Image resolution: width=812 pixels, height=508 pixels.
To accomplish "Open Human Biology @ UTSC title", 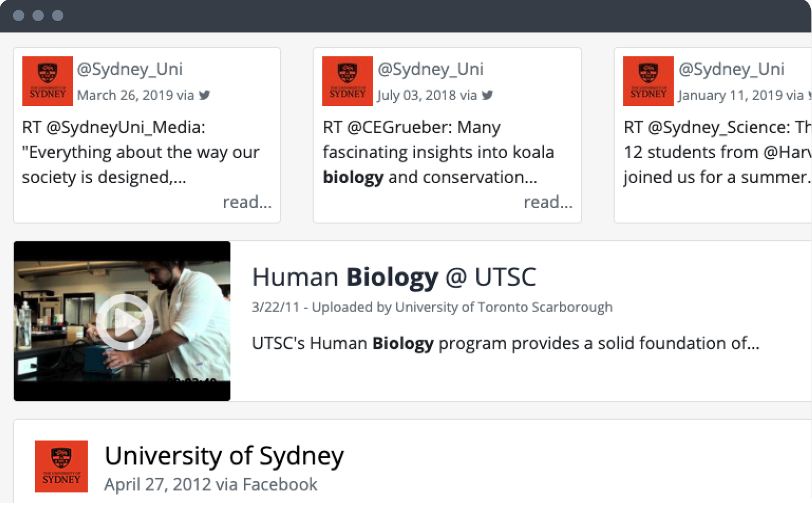I will coord(394,277).
